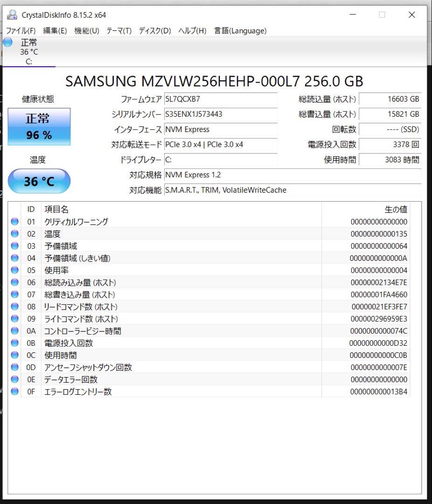Click rotation rate value ---- (SSD)

(390, 129)
